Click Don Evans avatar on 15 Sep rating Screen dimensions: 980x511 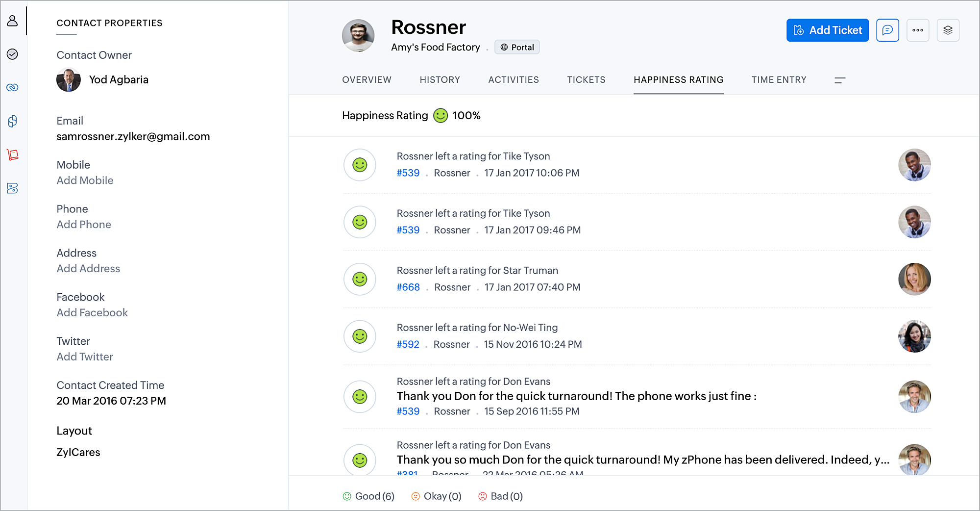pyautogui.click(x=914, y=397)
